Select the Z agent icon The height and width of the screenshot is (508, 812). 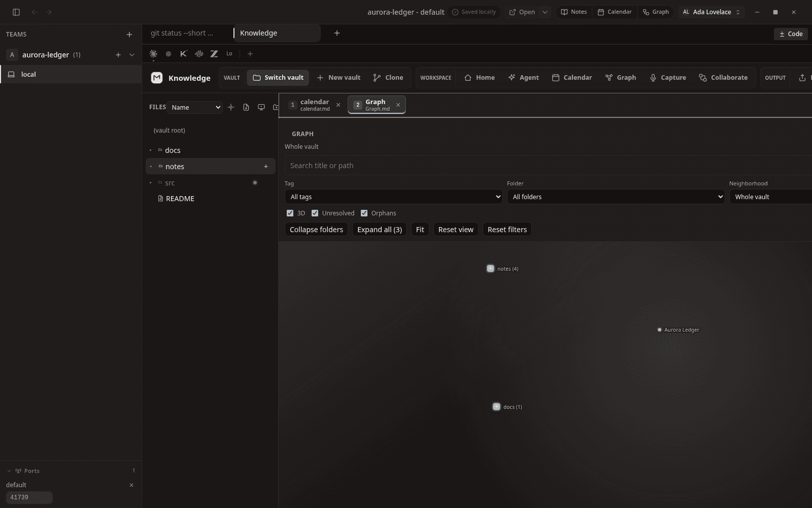214,54
